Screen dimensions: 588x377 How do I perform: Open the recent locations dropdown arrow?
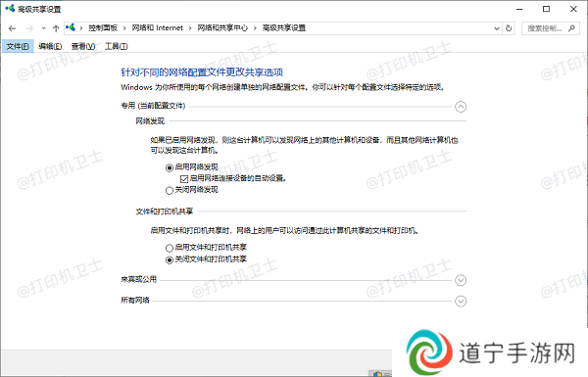click(43, 28)
